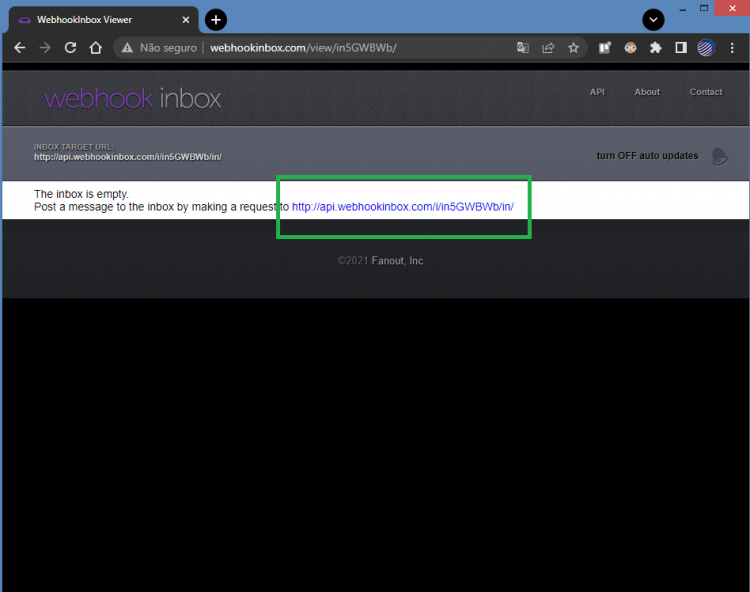750x592 pixels.
Task: Share this page via share icon
Action: (548, 48)
